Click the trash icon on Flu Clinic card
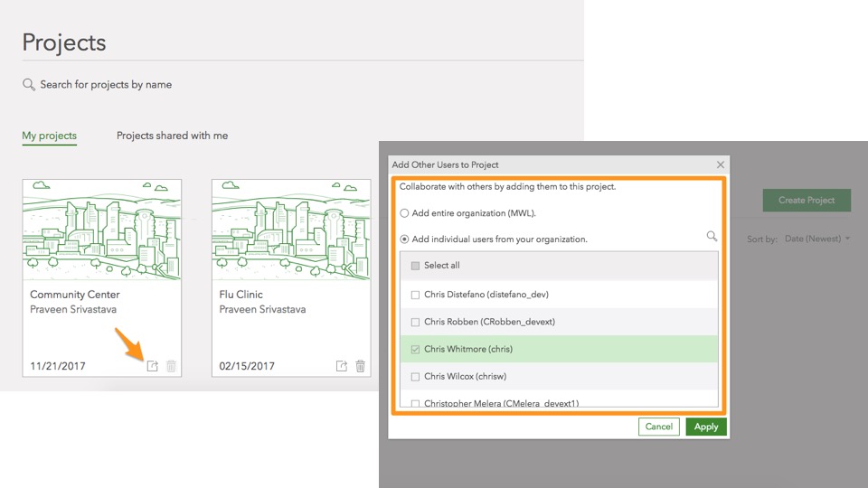The height and width of the screenshot is (488, 868). point(361,366)
